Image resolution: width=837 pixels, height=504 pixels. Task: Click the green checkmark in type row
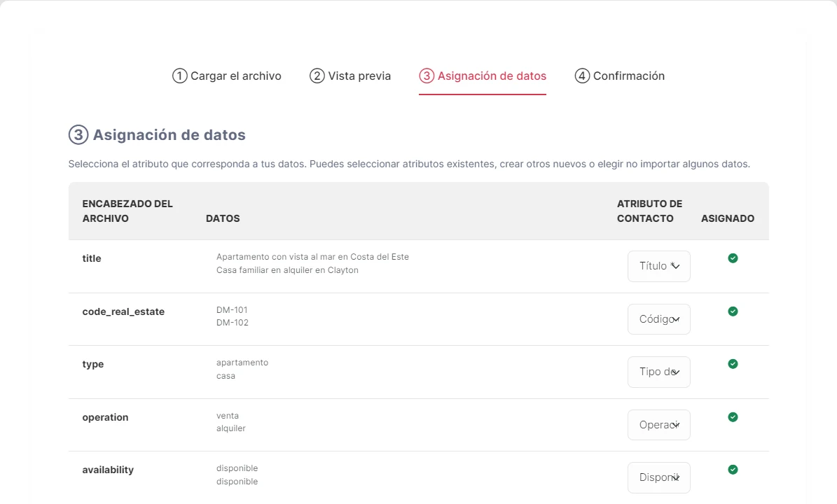733,364
